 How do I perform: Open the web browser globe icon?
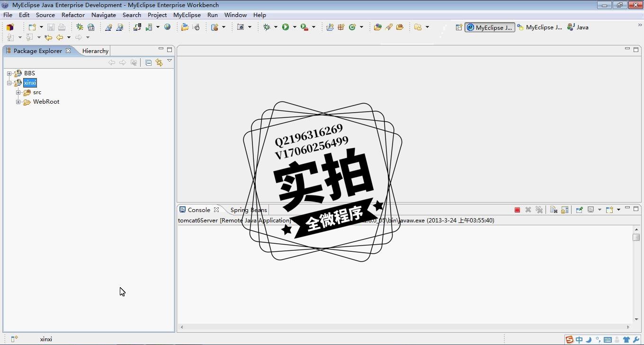click(167, 27)
